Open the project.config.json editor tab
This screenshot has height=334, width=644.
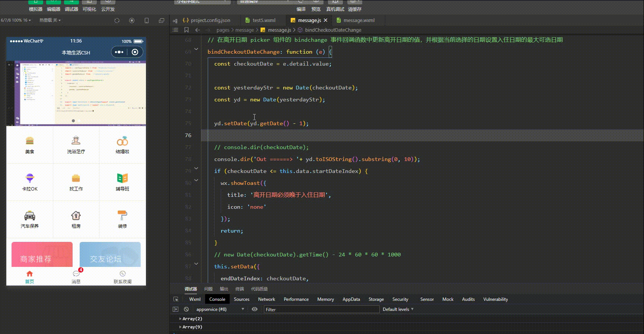210,21
